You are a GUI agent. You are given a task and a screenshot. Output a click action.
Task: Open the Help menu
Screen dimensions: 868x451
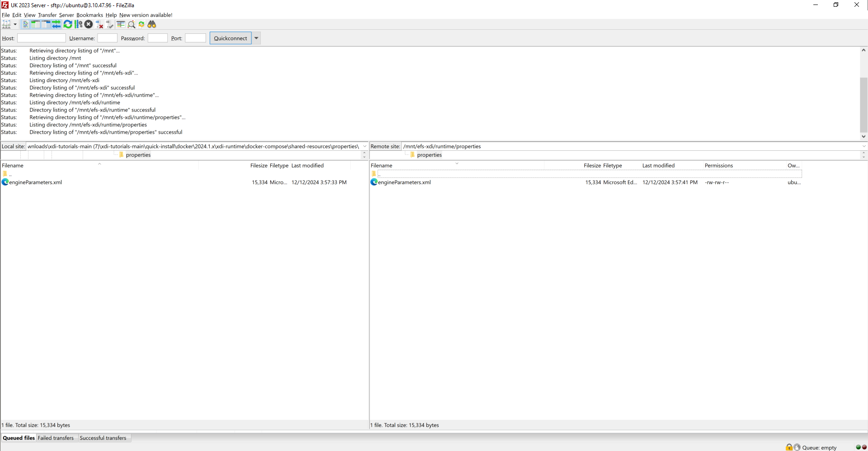click(111, 15)
